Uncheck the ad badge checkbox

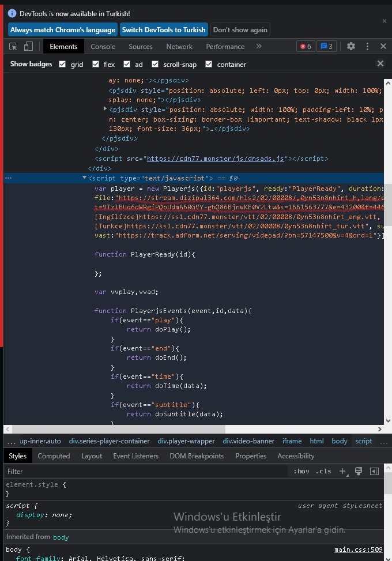click(x=127, y=64)
